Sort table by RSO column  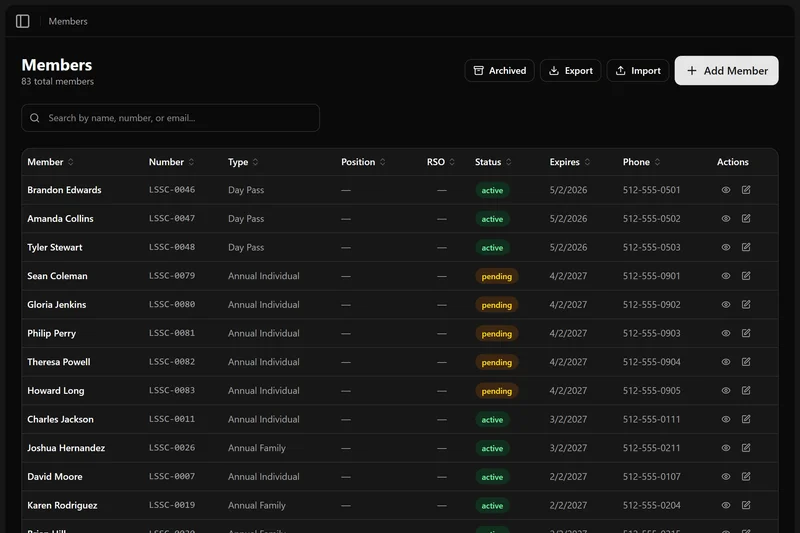pos(441,162)
